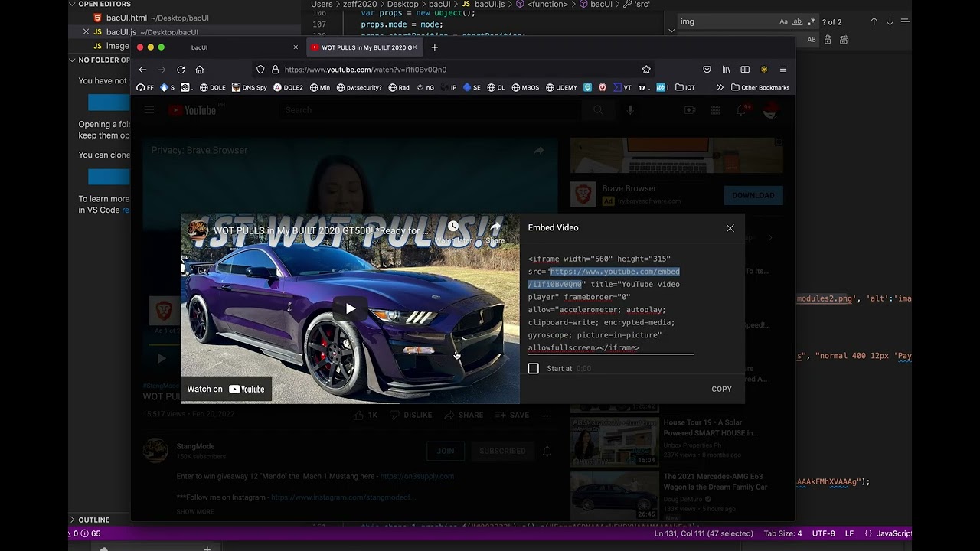Open tracking protection shield info
The width and height of the screenshot is (980, 551).
[x=260, y=70]
